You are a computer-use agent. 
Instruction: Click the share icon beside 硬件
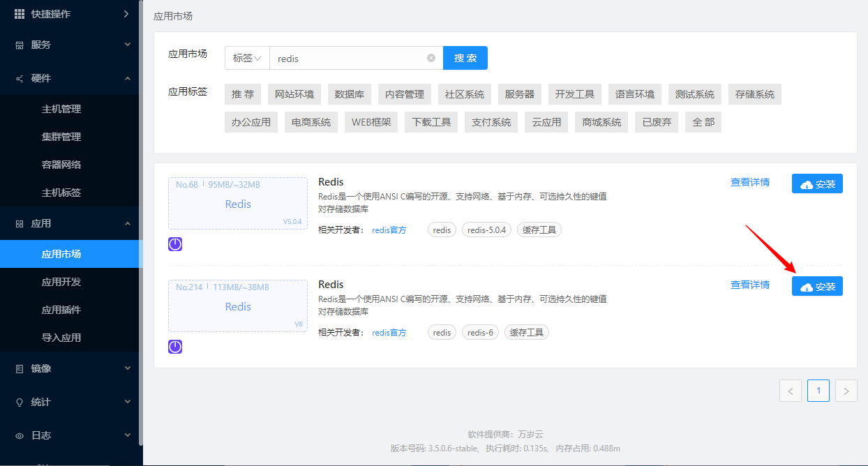(20, 79)
